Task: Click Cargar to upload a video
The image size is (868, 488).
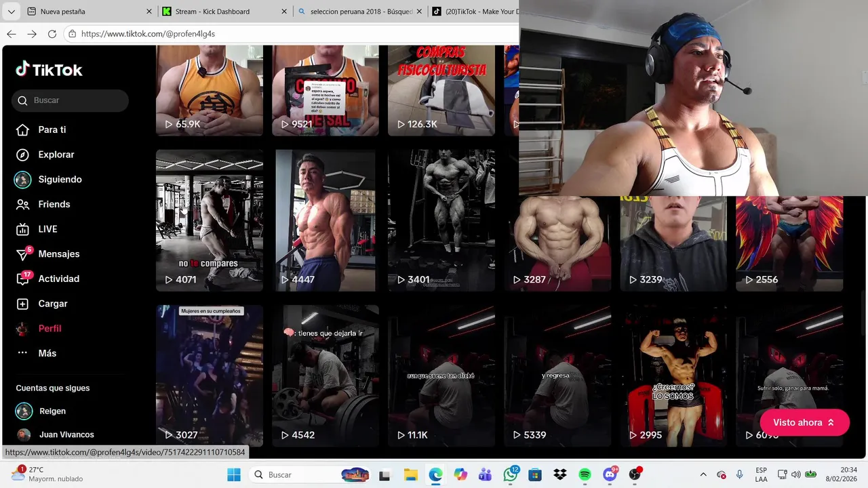Action: click(x=41, y=304)
